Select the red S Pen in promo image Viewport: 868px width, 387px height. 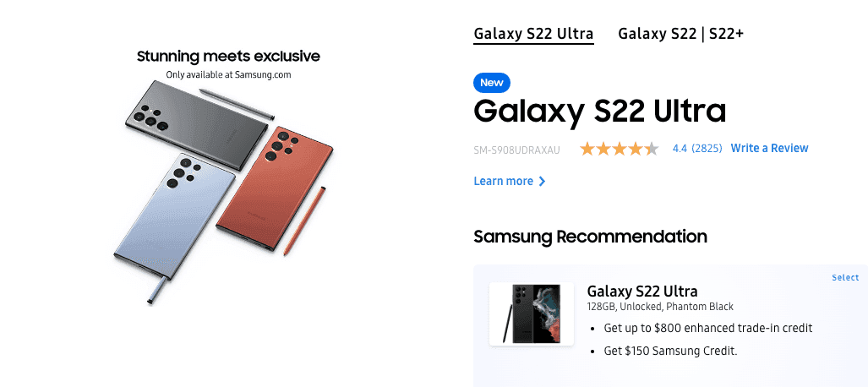point(306,219)
